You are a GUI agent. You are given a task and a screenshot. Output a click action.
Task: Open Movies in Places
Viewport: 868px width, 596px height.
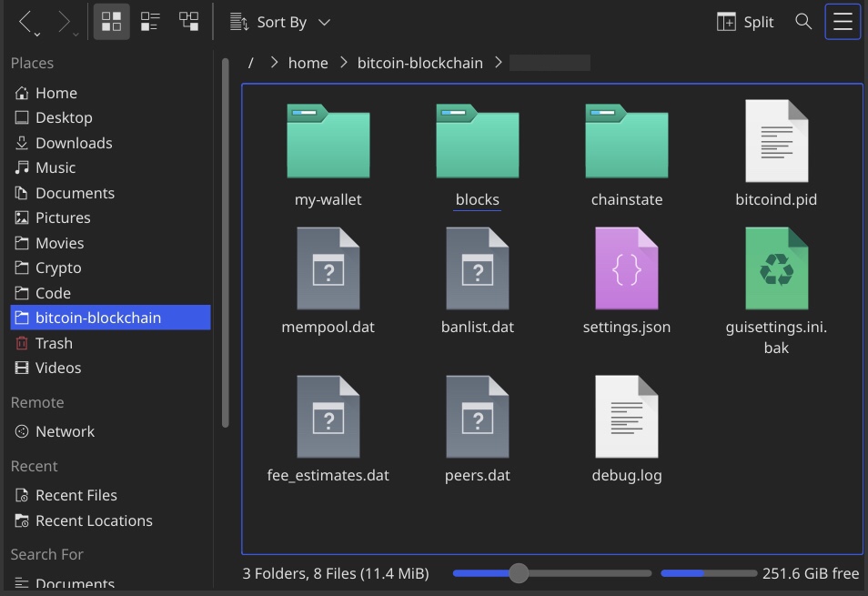coord(110,244)
